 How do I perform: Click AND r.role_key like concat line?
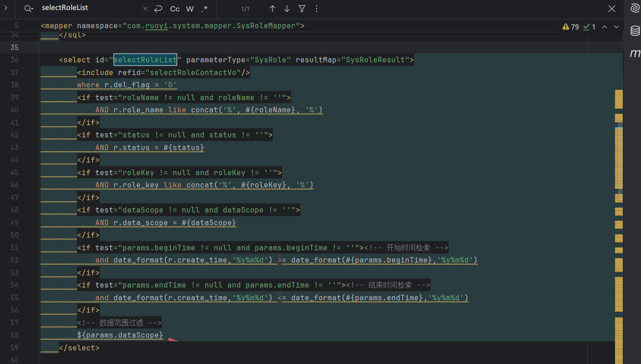(205, 185)
